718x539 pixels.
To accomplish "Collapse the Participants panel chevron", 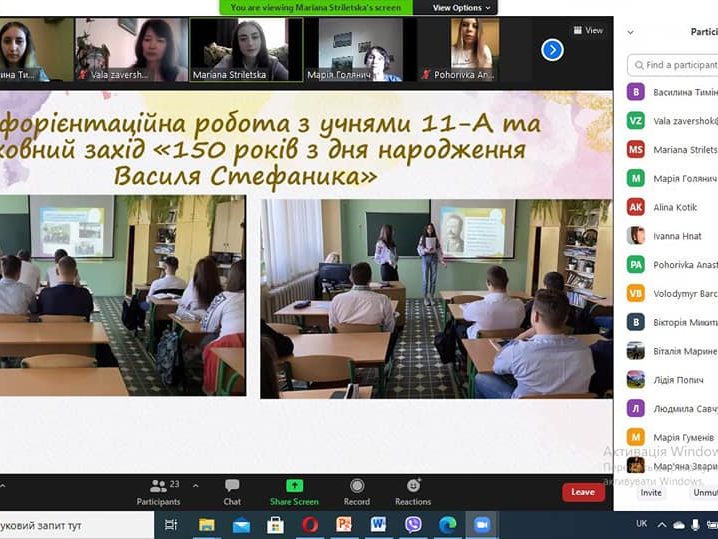I will 630,32.
